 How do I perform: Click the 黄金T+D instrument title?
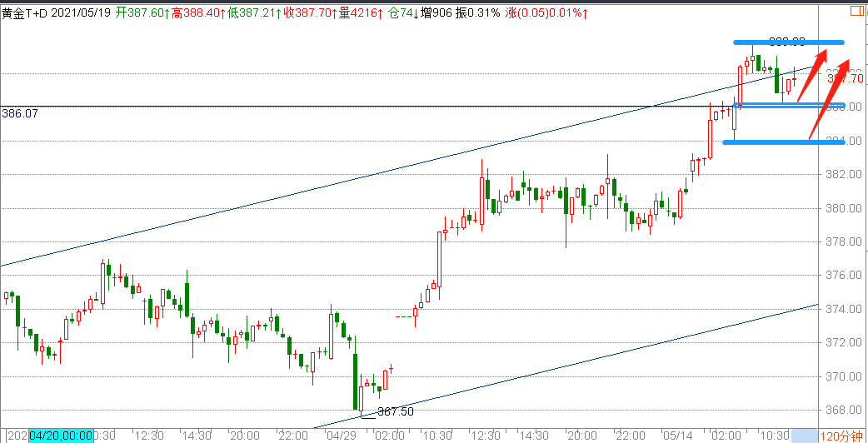pos(24,14)
